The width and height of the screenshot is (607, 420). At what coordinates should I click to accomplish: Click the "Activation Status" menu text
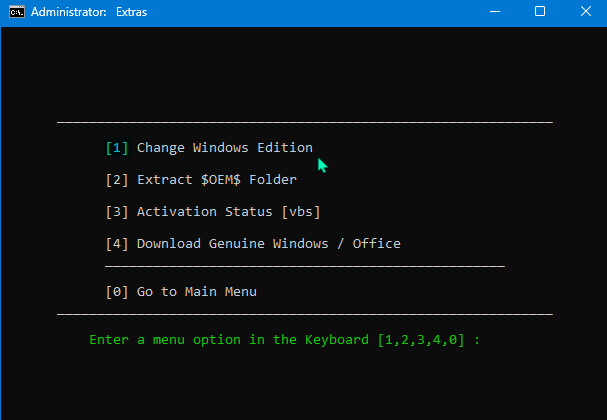click(x=204, y=212)
